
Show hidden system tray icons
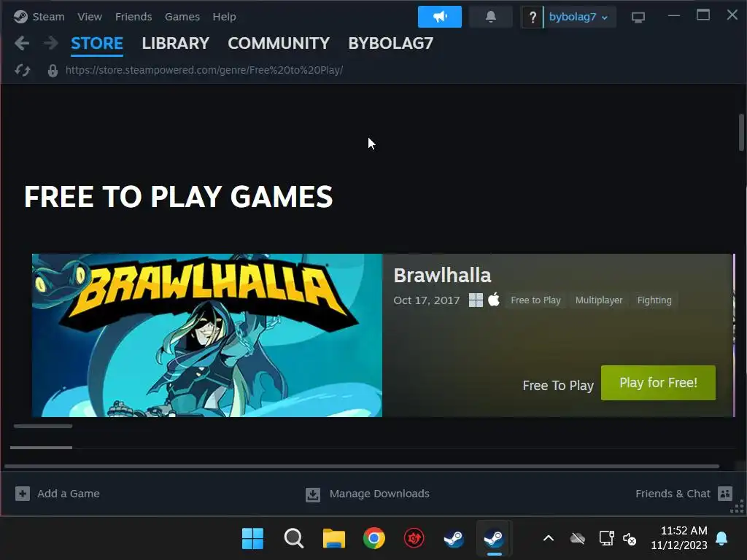click(549, 539)
